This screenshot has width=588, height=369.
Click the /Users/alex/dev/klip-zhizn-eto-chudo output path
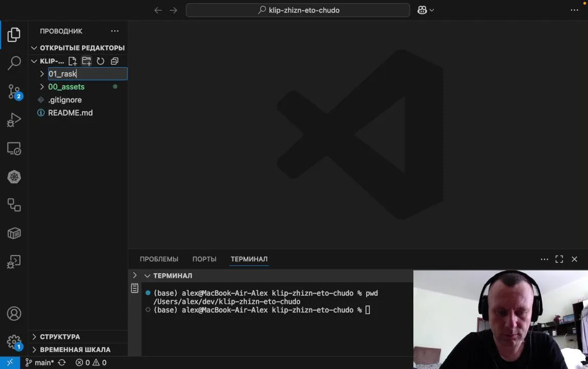click(227, 302)
